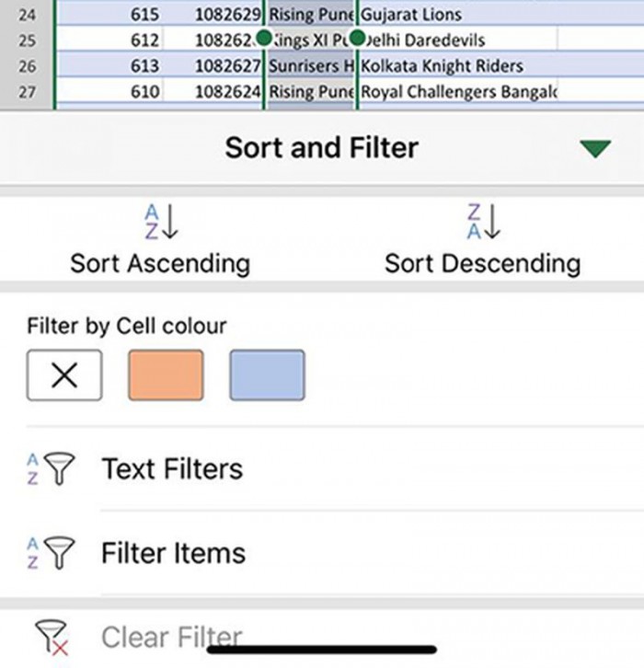Image resolution: width=644 pixels, height=668 pixels.
Task: Select cell containing Kolkata Knight Riders
Action: tap(458, 65)
